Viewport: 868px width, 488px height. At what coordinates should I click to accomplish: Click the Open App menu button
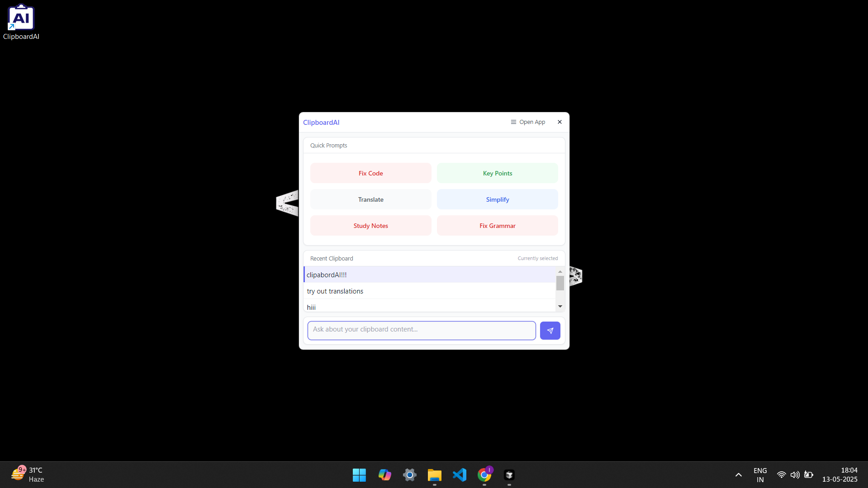click(x=528, y=122)
